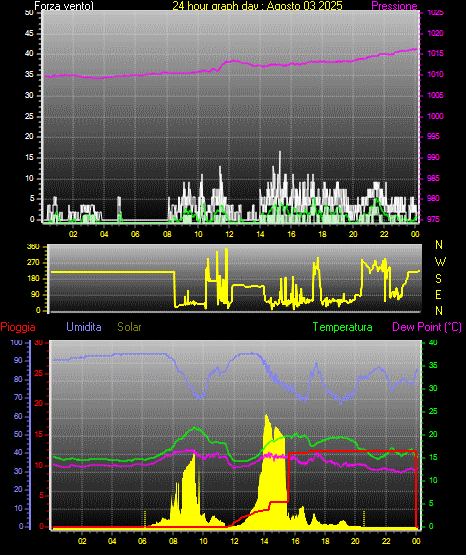The height and width of the screenshot is (555, 466).
Task: Click the pressure value 1015
Action: 435,53
